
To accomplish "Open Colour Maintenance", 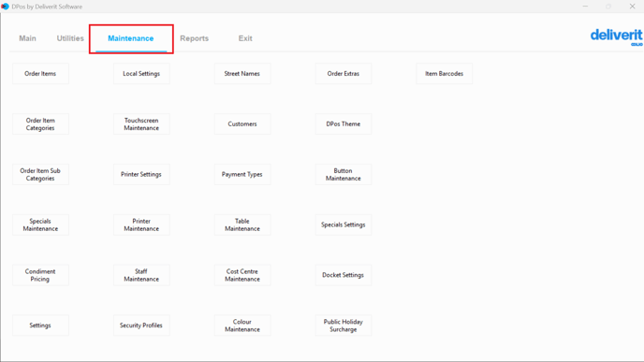I will pos(242,326).
